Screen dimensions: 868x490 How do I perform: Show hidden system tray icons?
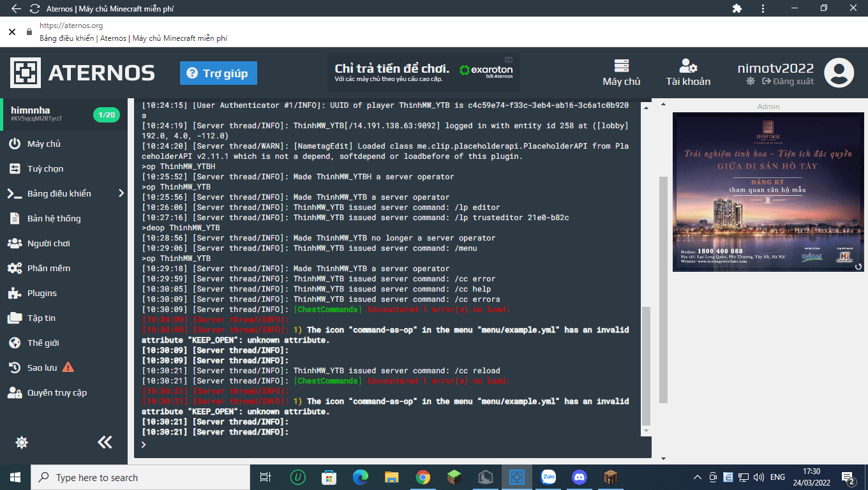[x=698, y=477]
